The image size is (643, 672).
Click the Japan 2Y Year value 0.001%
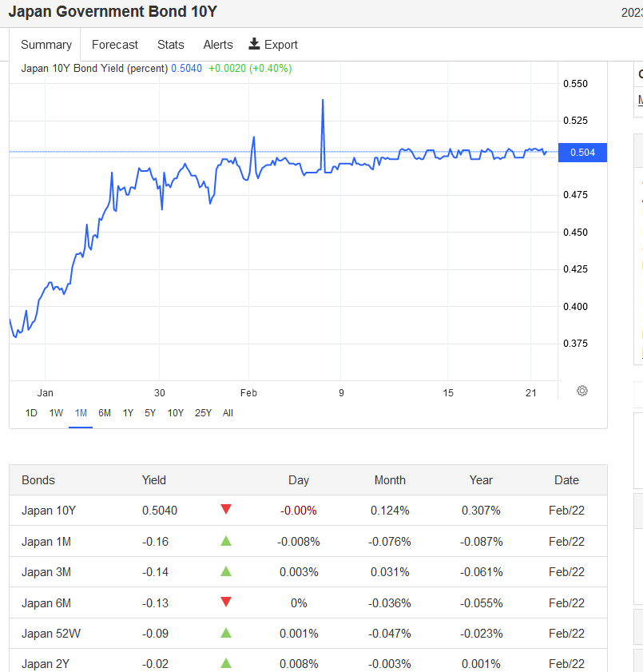pos(481,664)
